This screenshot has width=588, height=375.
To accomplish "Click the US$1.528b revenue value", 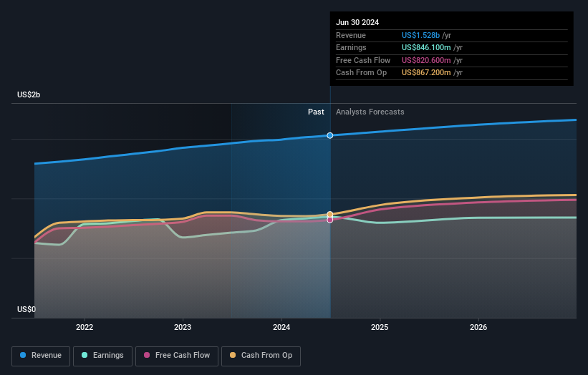I will [420, 35].
